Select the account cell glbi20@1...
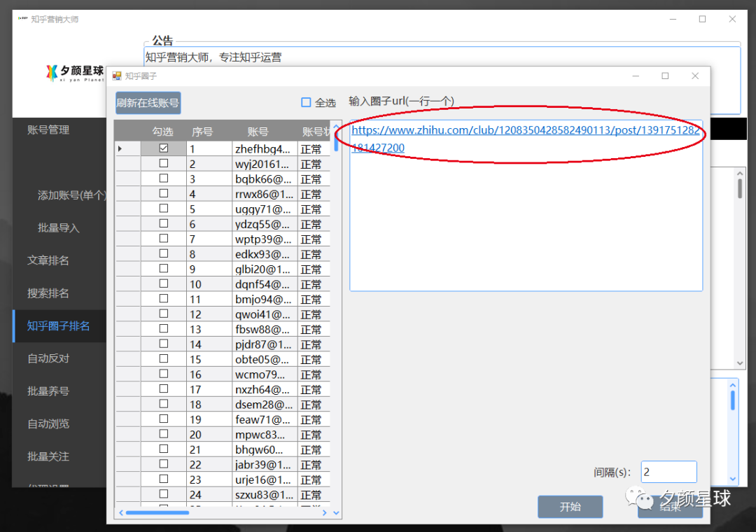Image resolution: width=756 pixels, height=532 pixels. [x=264, y=269]
